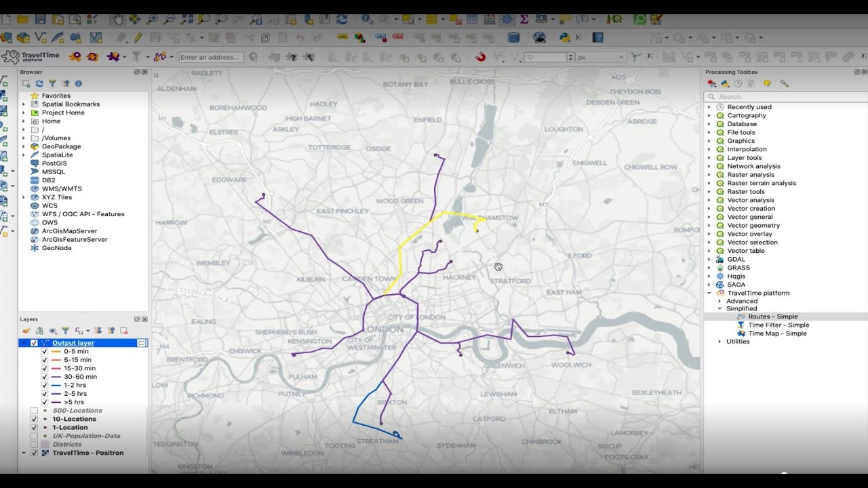Click the Zoom In magnifier tool
This screenshot has width=868, height=488.
(x=153, y=19)
